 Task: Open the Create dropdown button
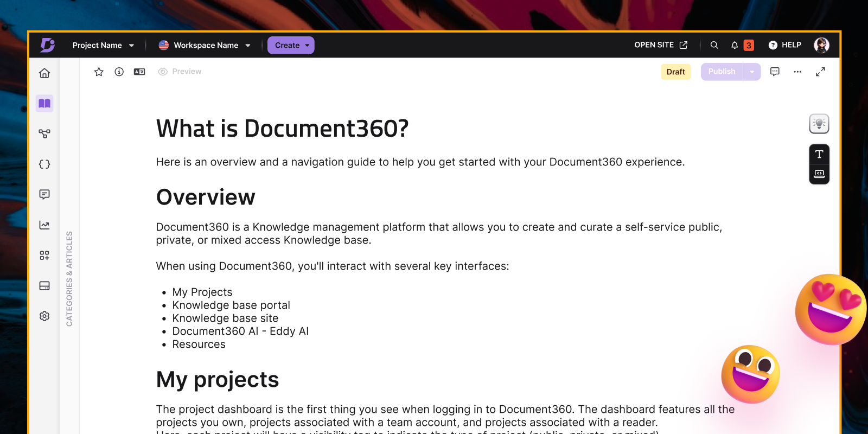coord(291,45)
